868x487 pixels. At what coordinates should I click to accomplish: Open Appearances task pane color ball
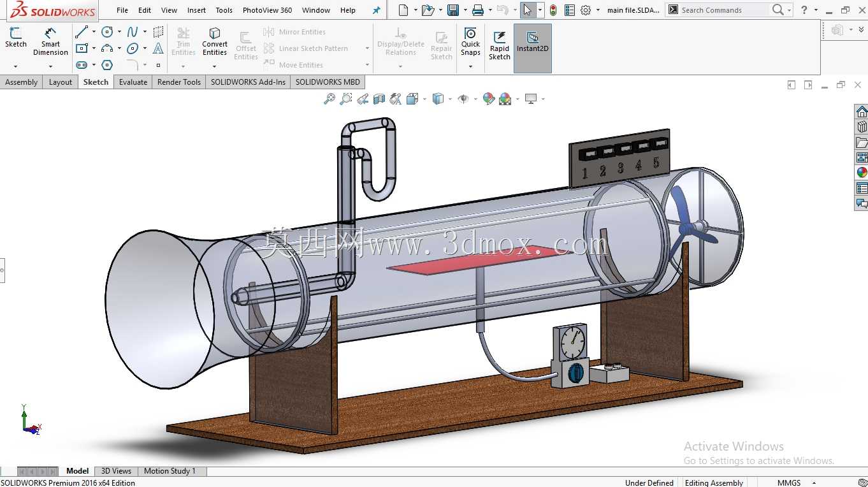point(862,173)
